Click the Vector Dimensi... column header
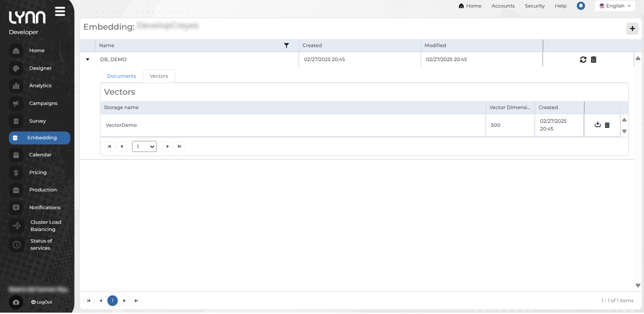 (x=510, y=107)
